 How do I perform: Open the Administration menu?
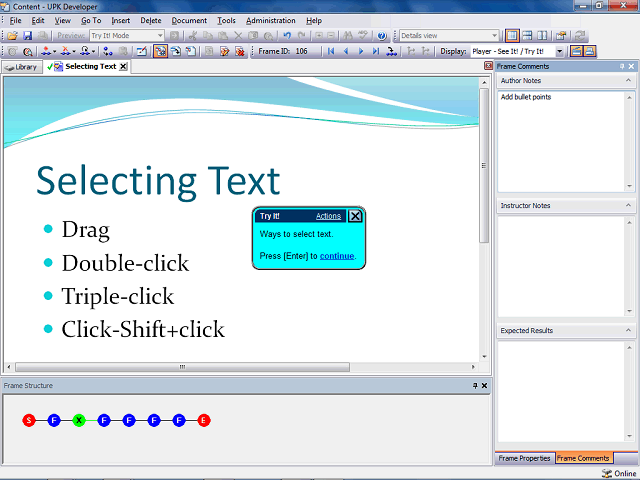tap(271, 20)
